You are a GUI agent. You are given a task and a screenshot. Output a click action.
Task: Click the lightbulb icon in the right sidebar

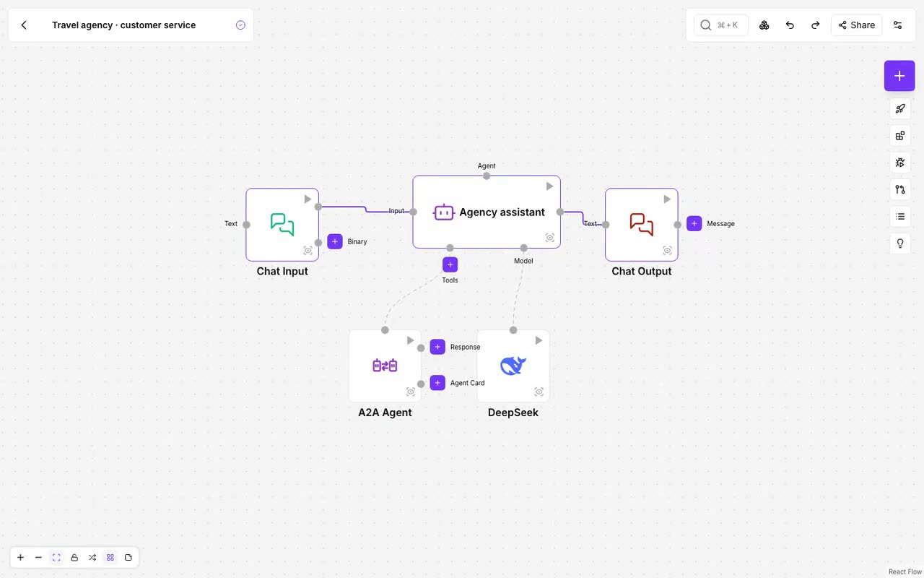(x=899, y=243)
